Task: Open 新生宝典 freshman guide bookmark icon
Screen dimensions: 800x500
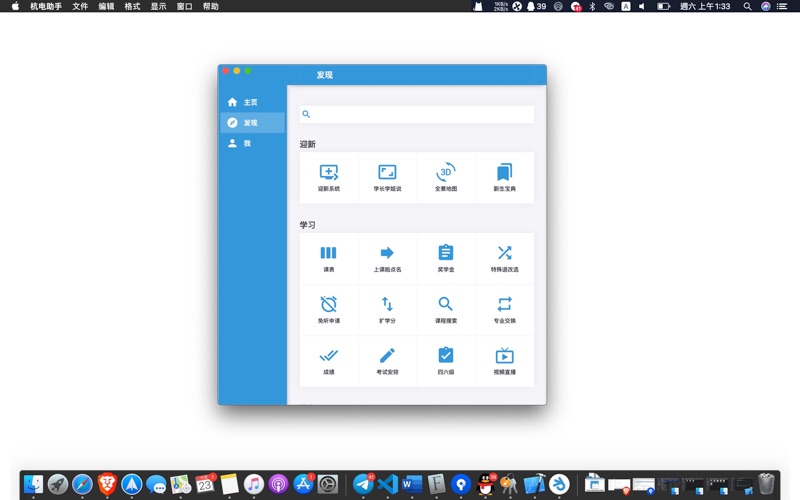Action: pos(504,172)
